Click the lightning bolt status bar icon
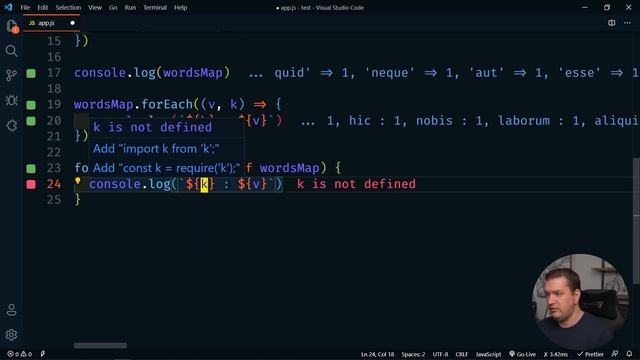Viewport: 640px width, 360px height. pyautogui.click(x=43, y=354)
